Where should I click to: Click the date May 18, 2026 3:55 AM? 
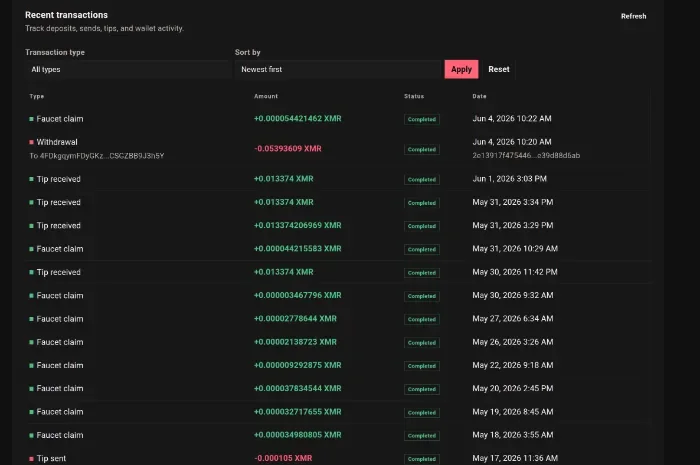pos(512,435)
